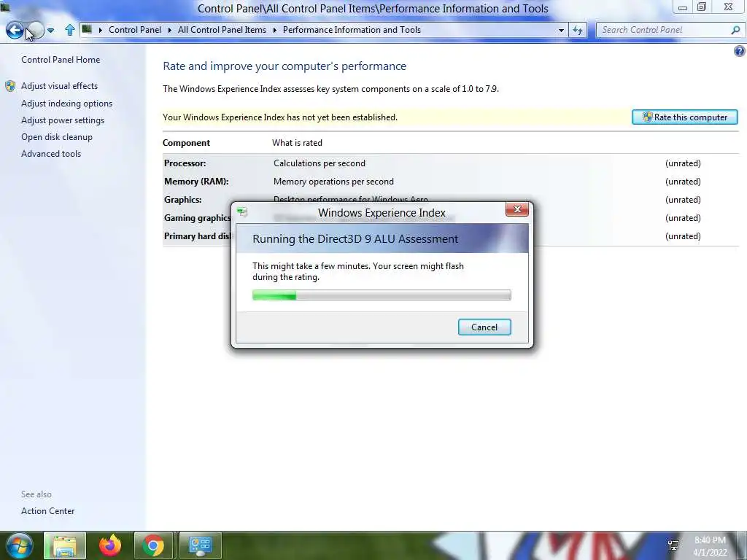This screenshot has height=560, width=747.
Task: Open Help with the question mark icon
Action: pyautogui.click(x=740, y=51)
